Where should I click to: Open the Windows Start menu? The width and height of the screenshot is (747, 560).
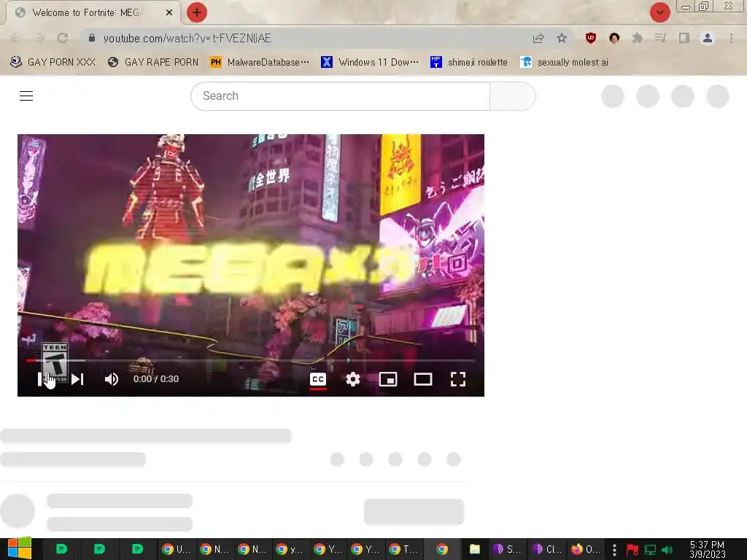coord(19,549)
